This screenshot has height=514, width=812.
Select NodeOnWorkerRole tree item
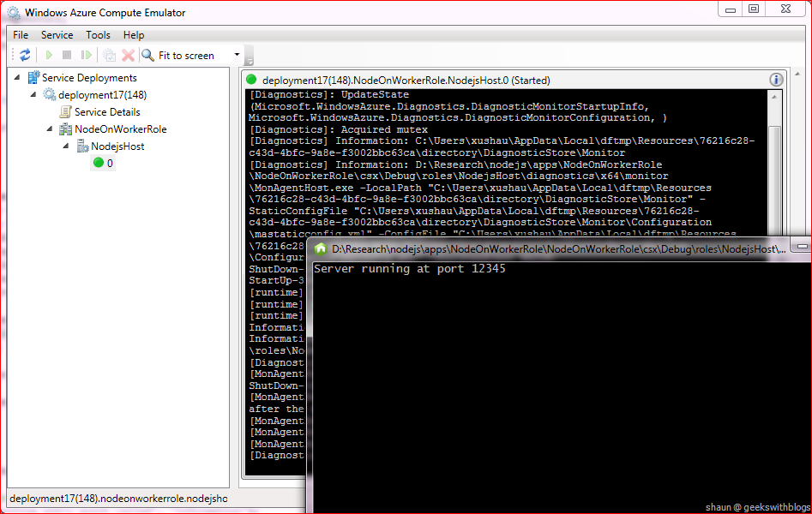[x=121, y=128]
